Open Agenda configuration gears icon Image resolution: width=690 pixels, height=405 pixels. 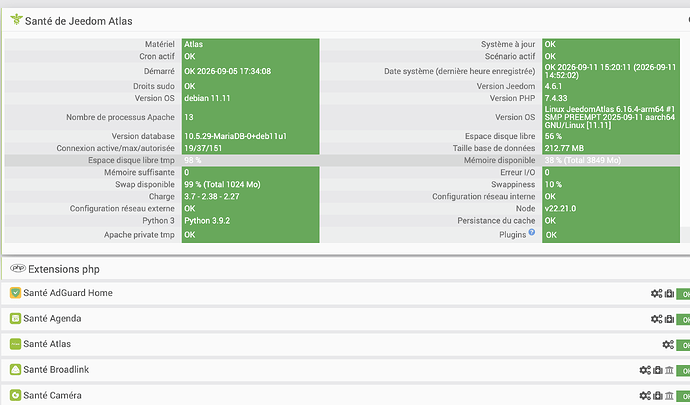point(657,319)
